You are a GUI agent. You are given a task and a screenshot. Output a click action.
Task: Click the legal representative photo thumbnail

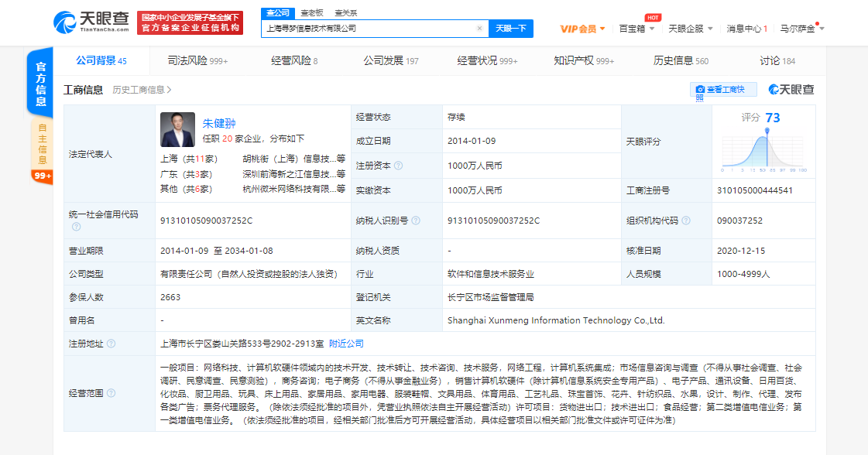click(x=177, y=129)
